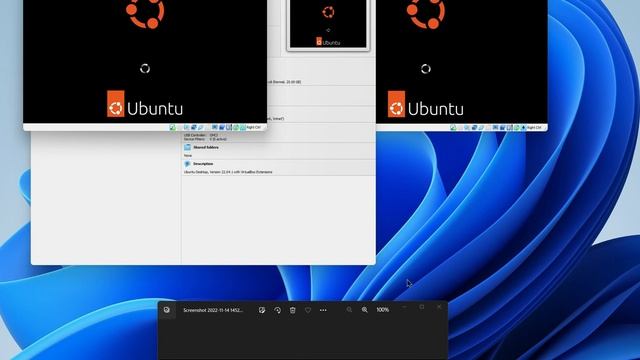Click the Screenshot 2022-11-14 file name
Screen dimensions: 640x360
[x=213, y=310]
